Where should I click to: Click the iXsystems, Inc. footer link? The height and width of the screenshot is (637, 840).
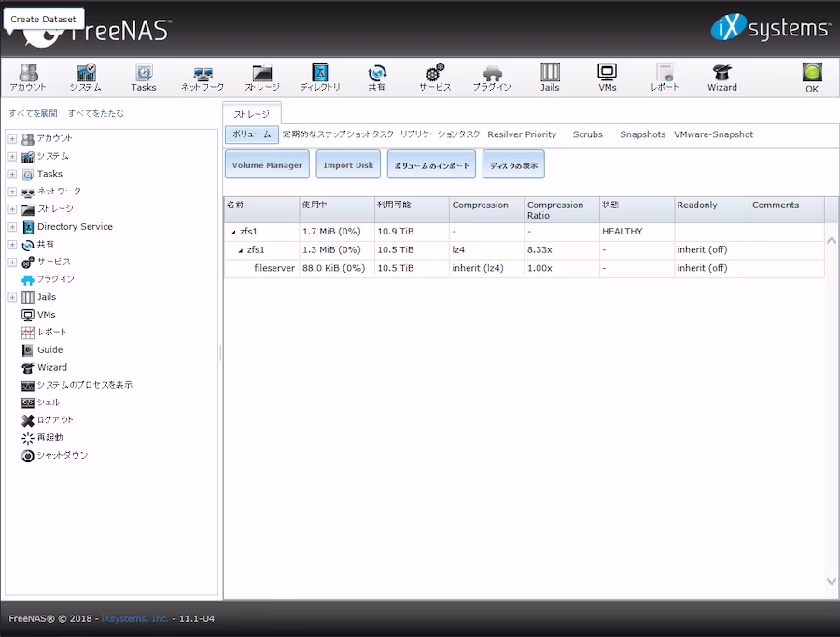point(135,618)
